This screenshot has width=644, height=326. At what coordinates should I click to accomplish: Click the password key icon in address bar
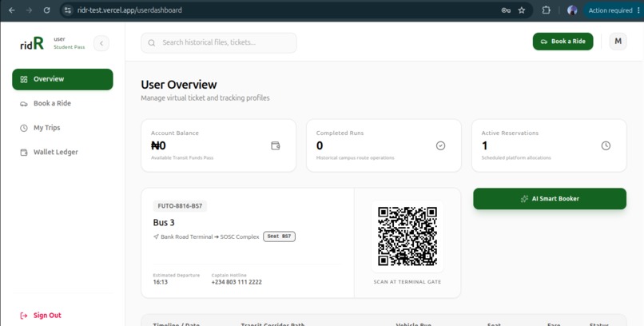(x=506, y=10)
